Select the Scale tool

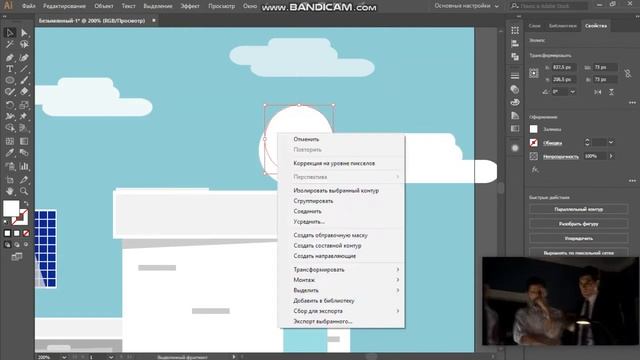click(x=24, y=105)
